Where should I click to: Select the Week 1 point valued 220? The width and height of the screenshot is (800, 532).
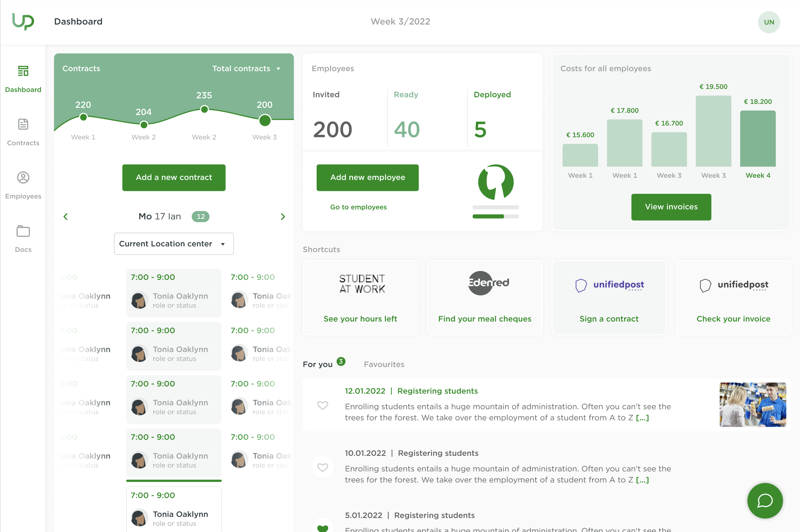point(83,117)
